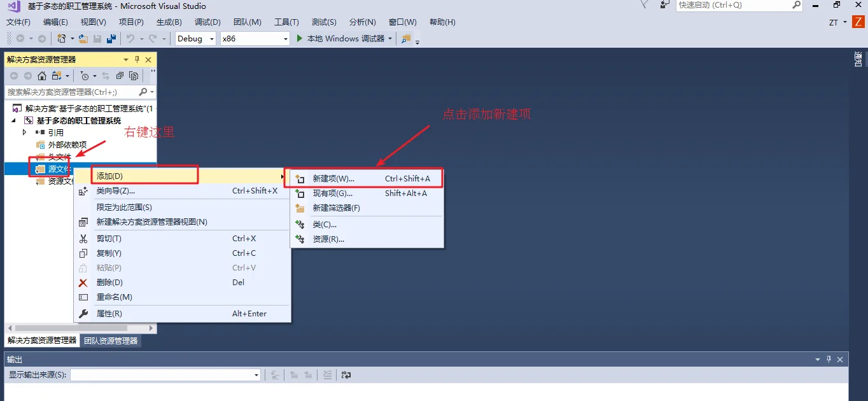Click the Solution Explorer search magnifier icon
Viewport: 868px width, 401px height.
[143, 92]
